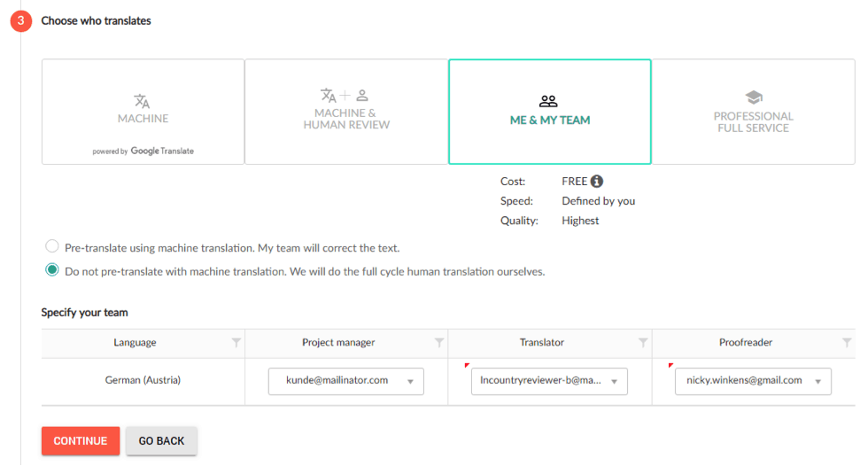
Task: Click the German (Austria) language cell
Action: point(143,380)
